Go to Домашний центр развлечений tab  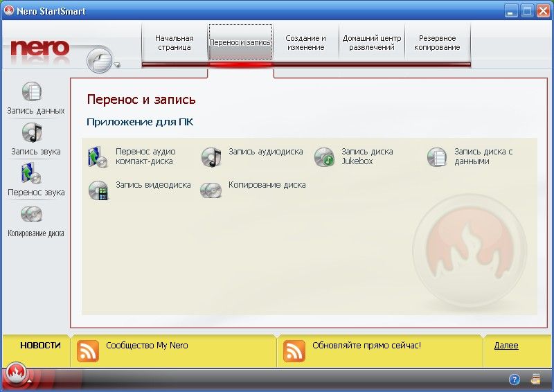click(x=372, y=42)
